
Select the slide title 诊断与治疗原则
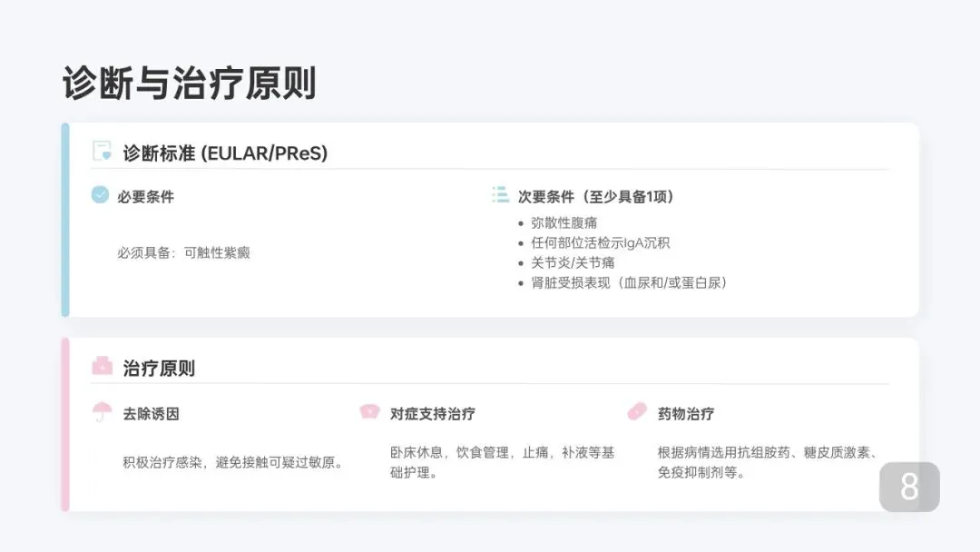(189, 84)
